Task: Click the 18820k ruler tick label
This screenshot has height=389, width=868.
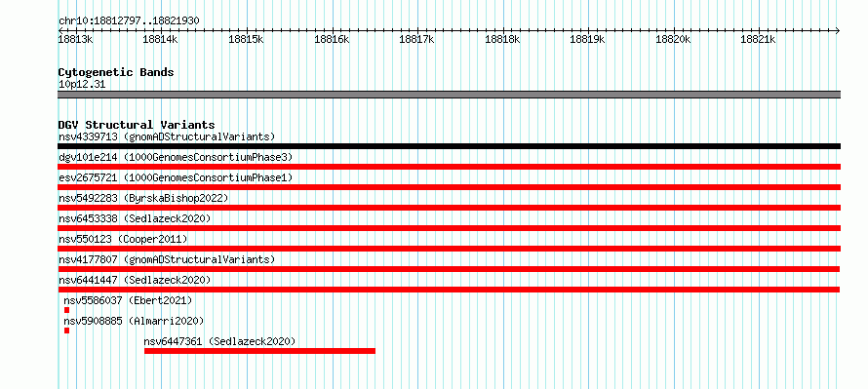Action: (x=673, y=39)
